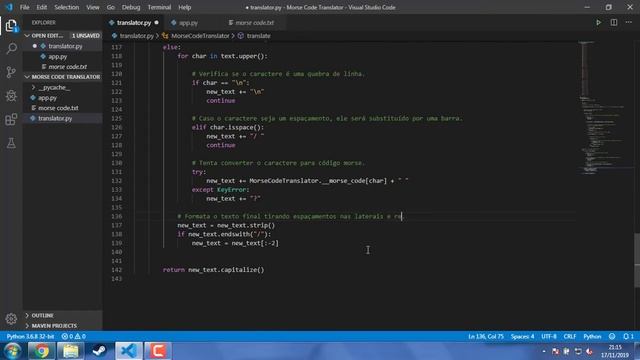Show errors and warnings count
The height and width of the screenshot is (360, 640).
point(73,336)
